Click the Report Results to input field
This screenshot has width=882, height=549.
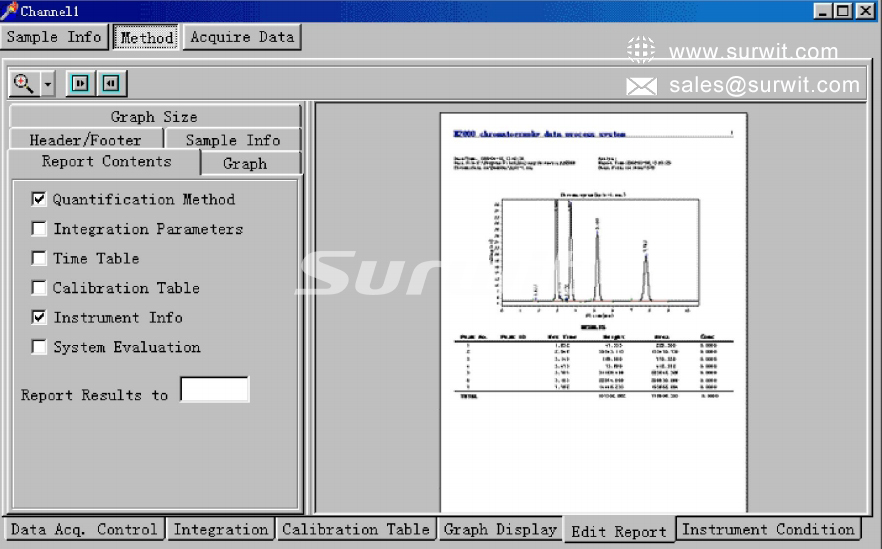(214, 390)
